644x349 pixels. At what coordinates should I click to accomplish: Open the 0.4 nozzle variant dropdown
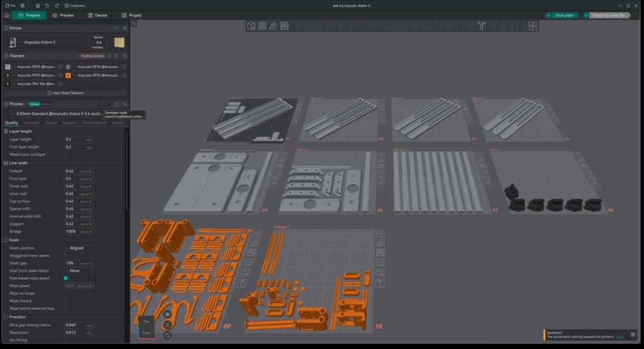[x=98, y=42]
